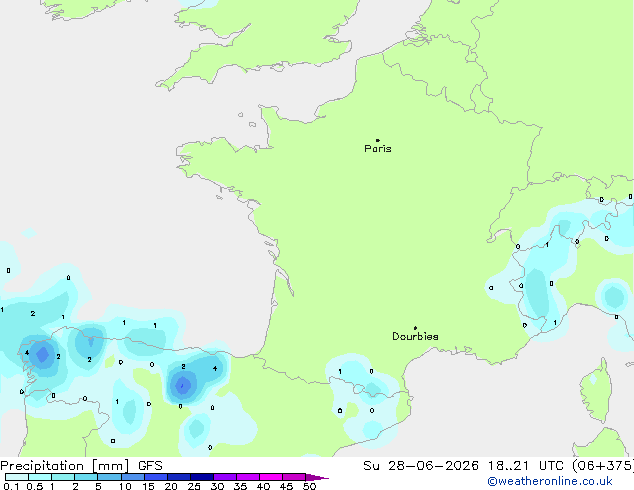Pick the 35–40 mm legend color swatch
The image size is (634, 490).
[248, 477]
